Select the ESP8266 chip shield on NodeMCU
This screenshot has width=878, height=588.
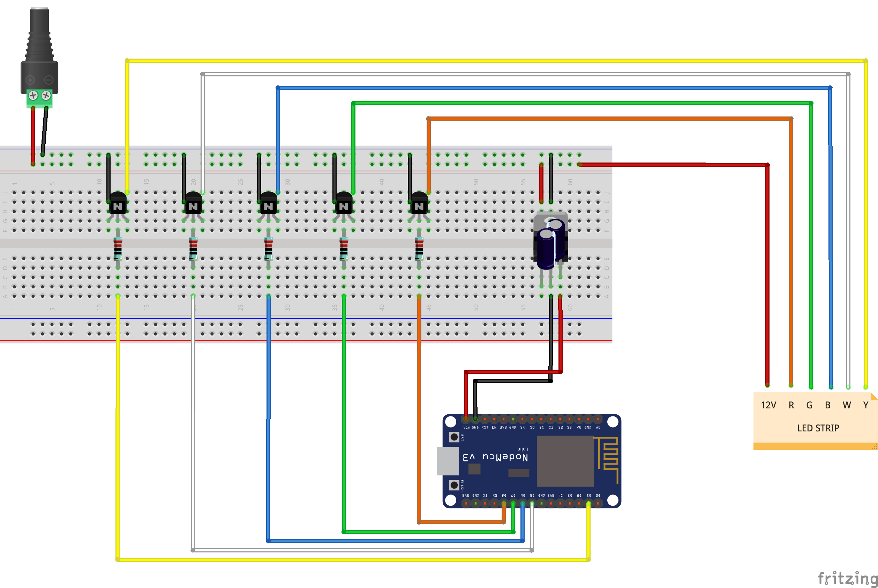click(565, 461)
